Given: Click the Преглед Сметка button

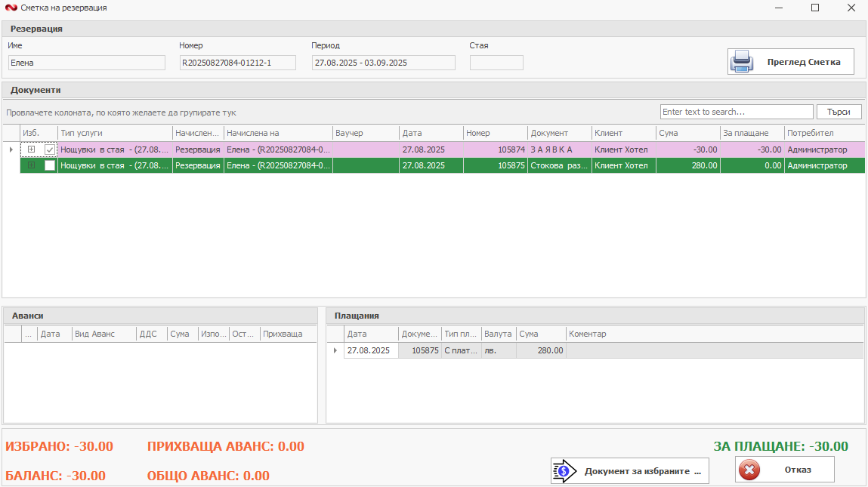Looking at the screenshot, I should tap(790, 62).
